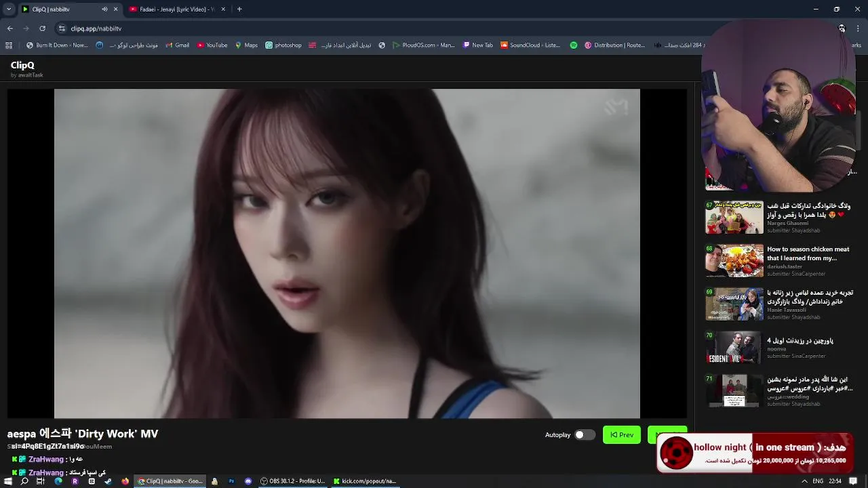View site information icon in address bar

coord(62,28)
